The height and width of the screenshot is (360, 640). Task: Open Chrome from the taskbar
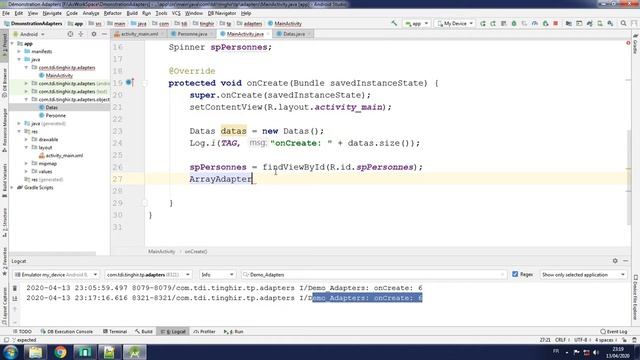[60, 352]
